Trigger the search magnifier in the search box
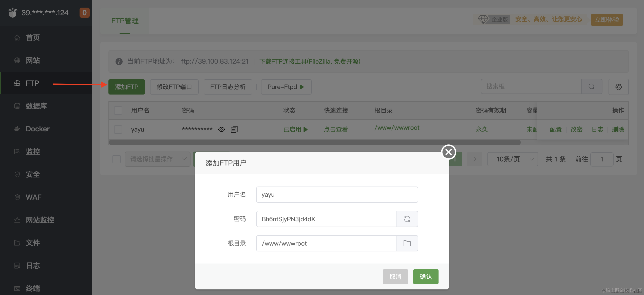Image resolution: width=644 pixels, height=295 pixels. pos(591,86)
